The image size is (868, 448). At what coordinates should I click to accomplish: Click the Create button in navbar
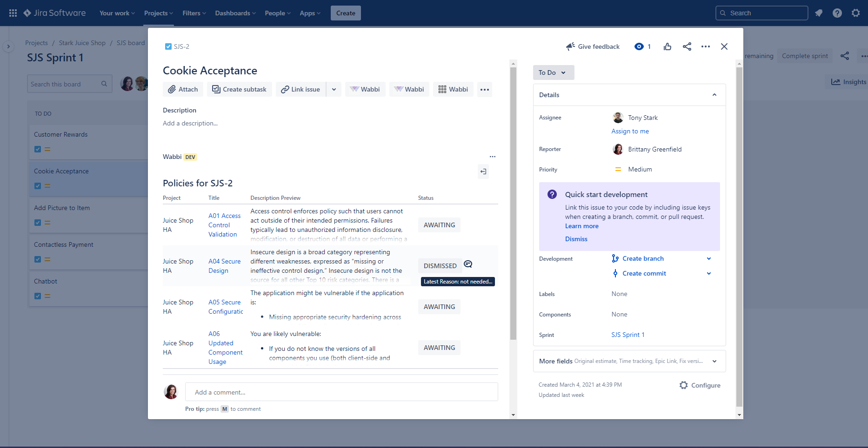tap(346, 13)
